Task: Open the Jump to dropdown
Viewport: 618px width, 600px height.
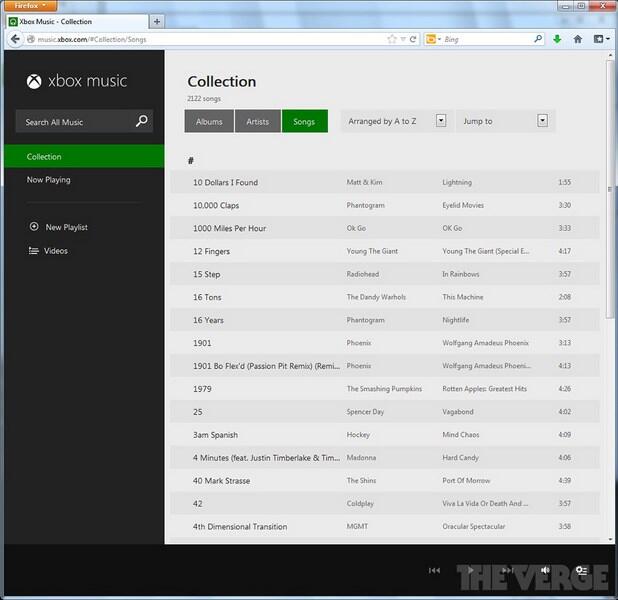Action: click(x=543, y=121)
